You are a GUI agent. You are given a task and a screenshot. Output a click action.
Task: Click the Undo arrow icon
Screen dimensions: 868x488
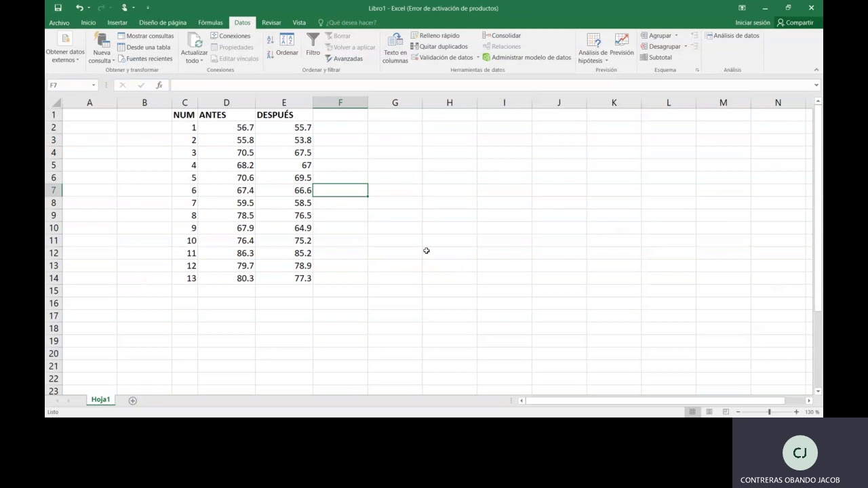coord(79,8)
